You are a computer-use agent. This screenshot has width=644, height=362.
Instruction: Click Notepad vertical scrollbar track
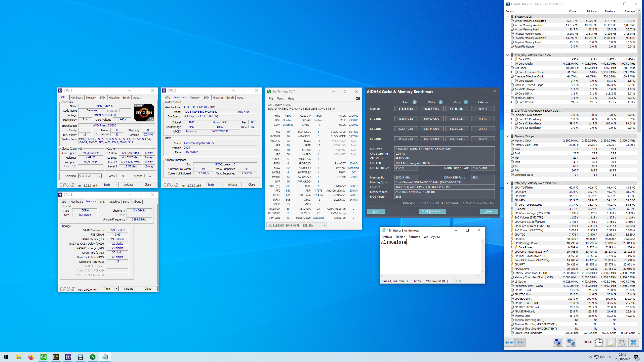click(482, 256)
